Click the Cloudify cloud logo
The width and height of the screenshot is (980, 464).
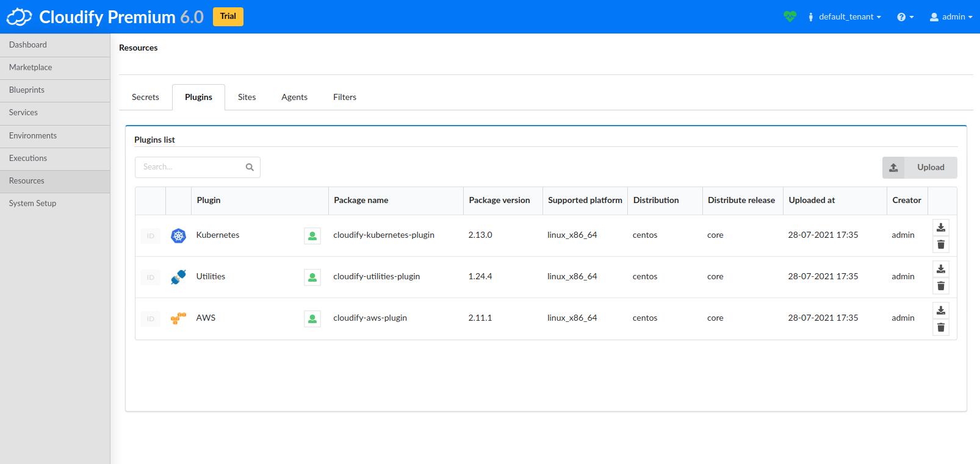(x=19, y=17)
